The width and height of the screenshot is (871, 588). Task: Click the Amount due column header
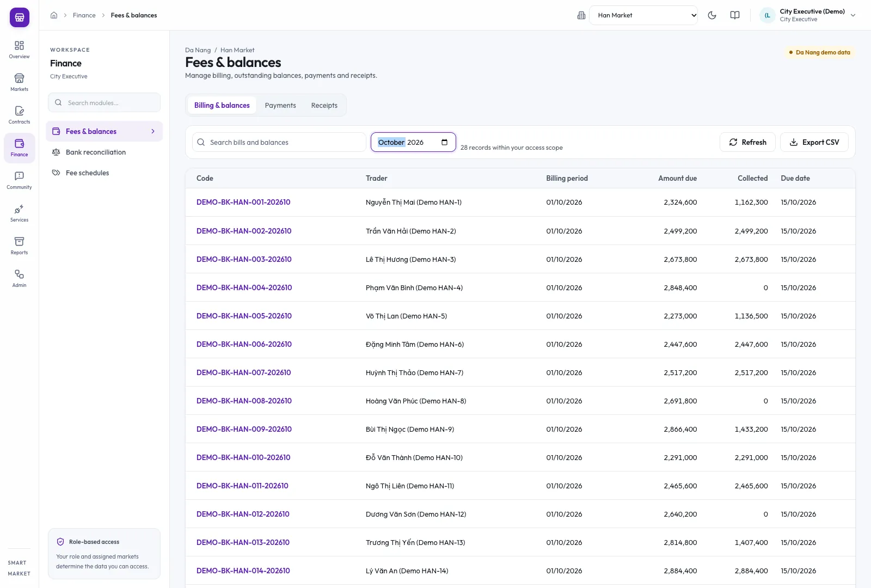point(677,178)
